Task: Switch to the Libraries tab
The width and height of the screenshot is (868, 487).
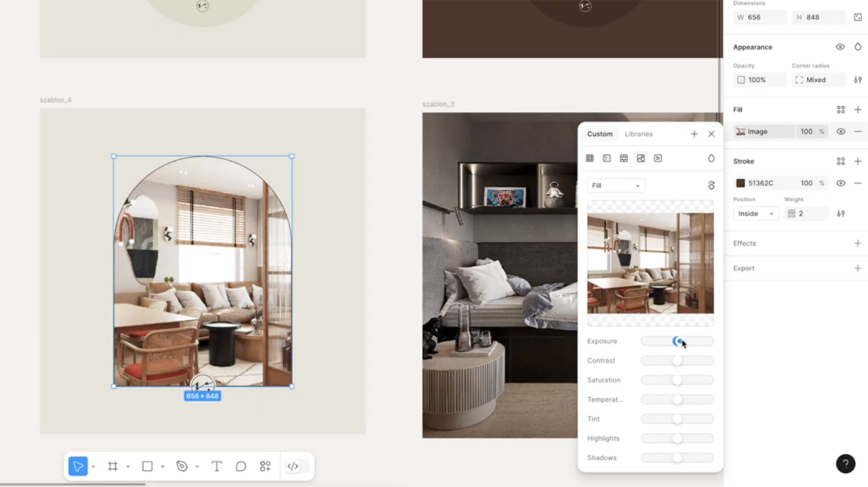Action: [x=638, y=134]
